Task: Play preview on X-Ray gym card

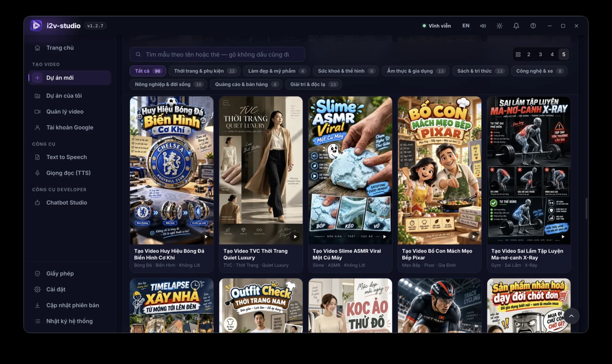Action: [x=563, y=237]
